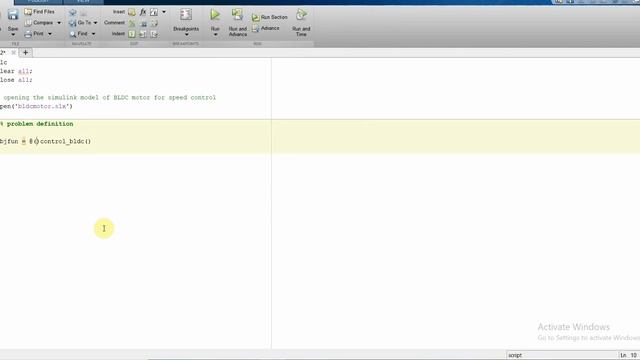Click the Decrease Indent icon
640x360 pixels.
(154, 34)
